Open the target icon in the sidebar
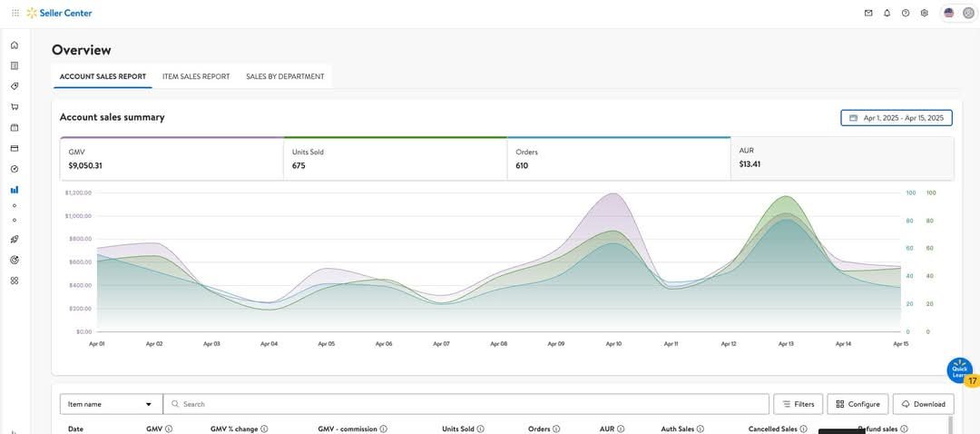Screen dimensions: 980x434 (15, 261)
